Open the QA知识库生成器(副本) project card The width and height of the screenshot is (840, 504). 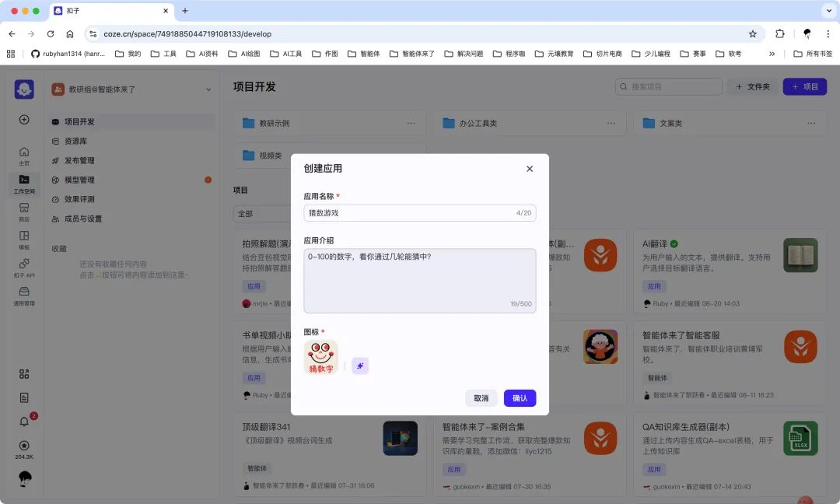730,454
